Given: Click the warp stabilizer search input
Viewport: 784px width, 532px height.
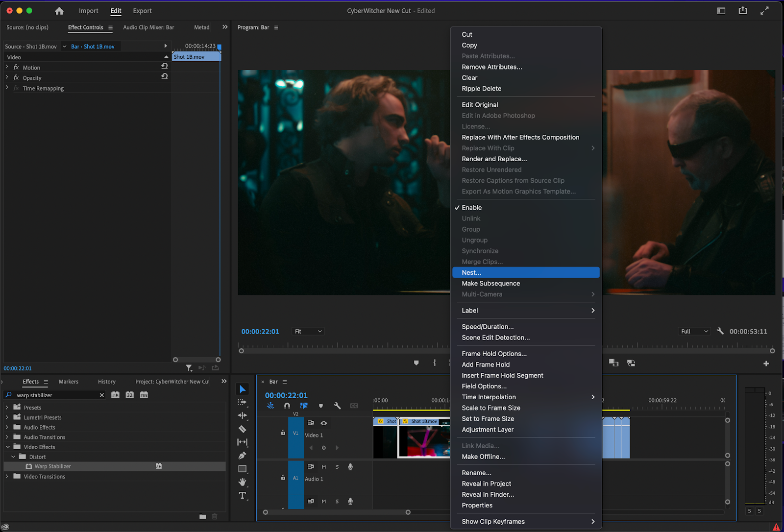Looking at the screenshot, I should tap(55, 395).
